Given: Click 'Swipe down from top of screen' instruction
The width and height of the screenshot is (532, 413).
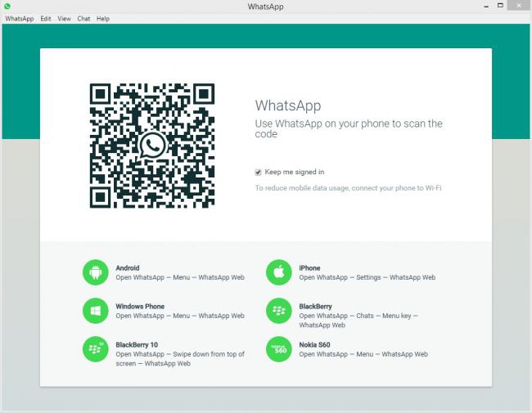Looking at the screenshot, I should pos(180,359).
